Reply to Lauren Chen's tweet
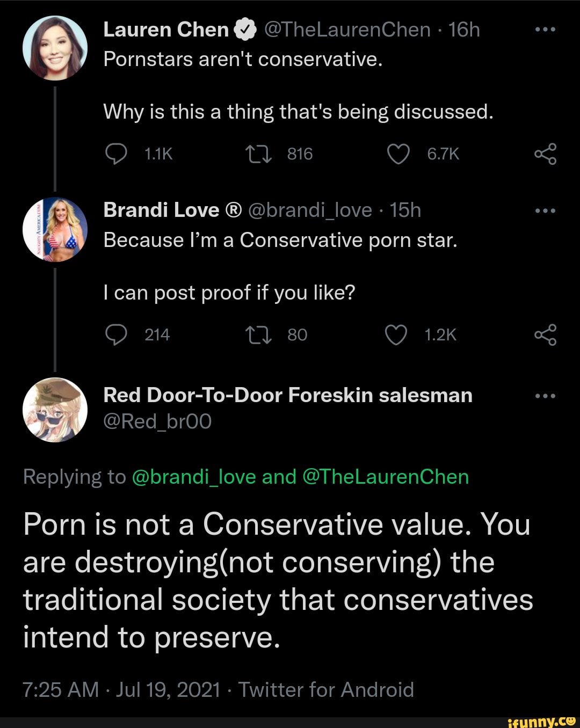Screen dimensions: 580x728 coord(116,155)
